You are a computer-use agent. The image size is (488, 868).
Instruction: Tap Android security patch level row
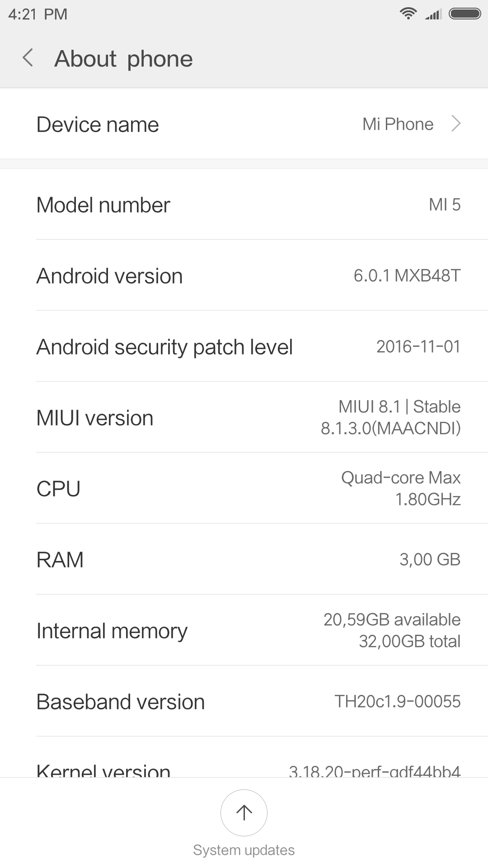[244, 346]
